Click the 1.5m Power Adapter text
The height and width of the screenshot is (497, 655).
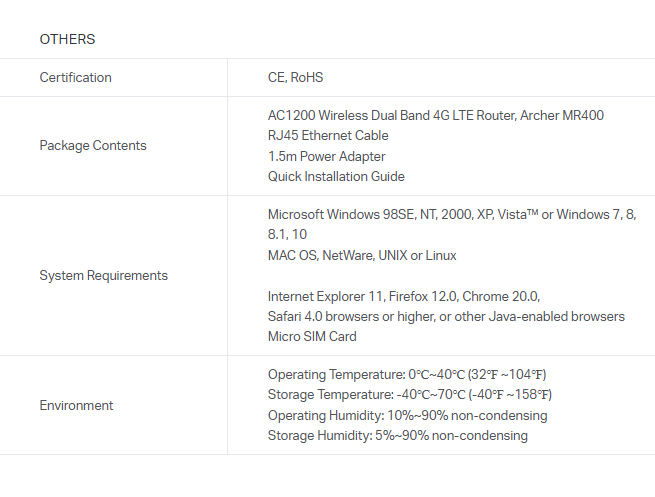pos(326,156)
